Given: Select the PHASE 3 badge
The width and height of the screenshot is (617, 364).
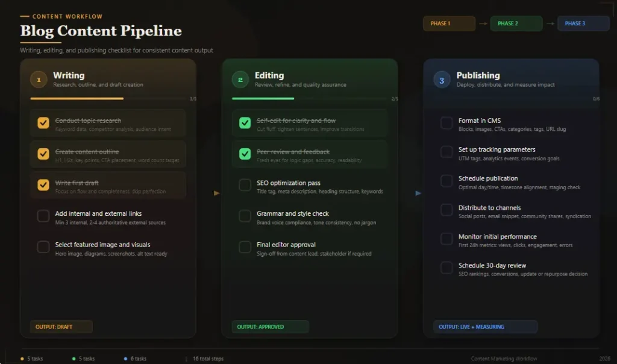Looking at the screenshot, I should [583, 23].
